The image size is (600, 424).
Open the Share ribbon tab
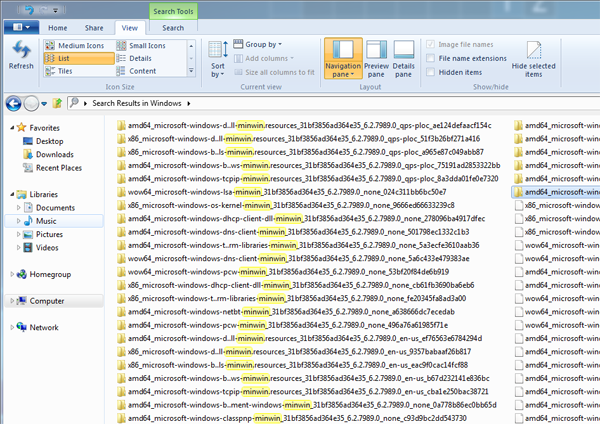coord(94,28)
